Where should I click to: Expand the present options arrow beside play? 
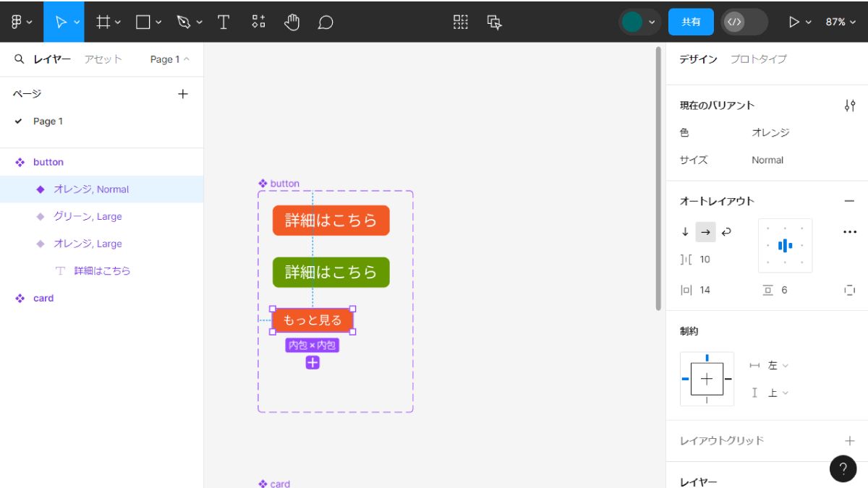[809, 22]
